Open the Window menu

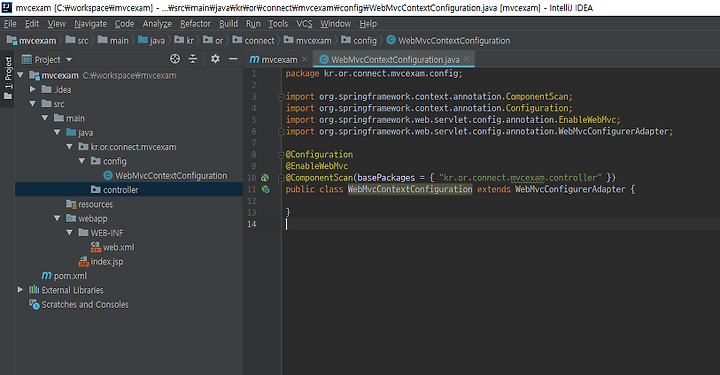point(336,24)
